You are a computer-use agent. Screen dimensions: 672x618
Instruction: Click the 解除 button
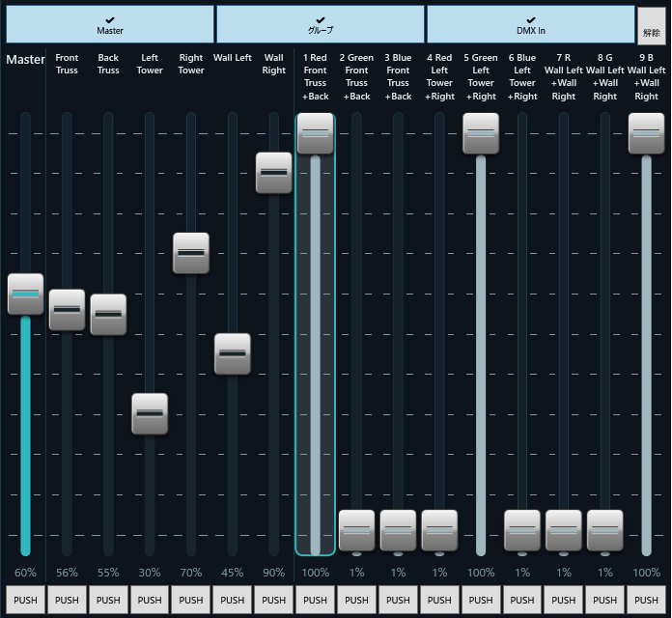coord(652,26)
